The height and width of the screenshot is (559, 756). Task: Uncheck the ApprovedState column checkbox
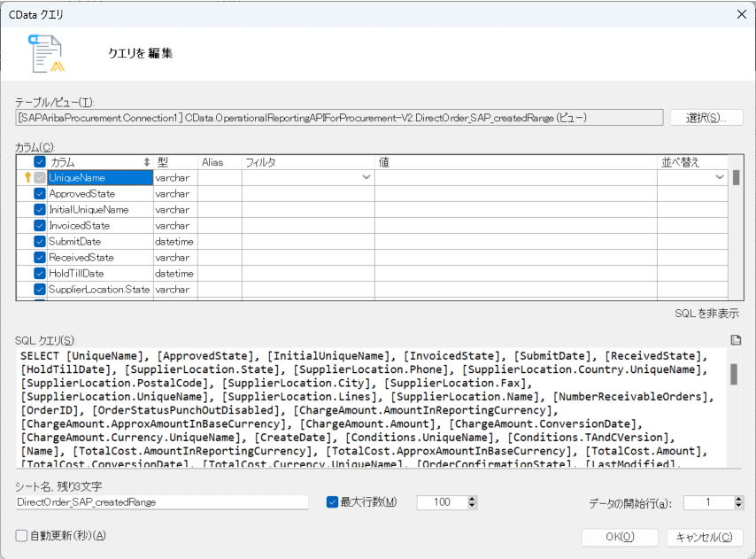(40, 194)
